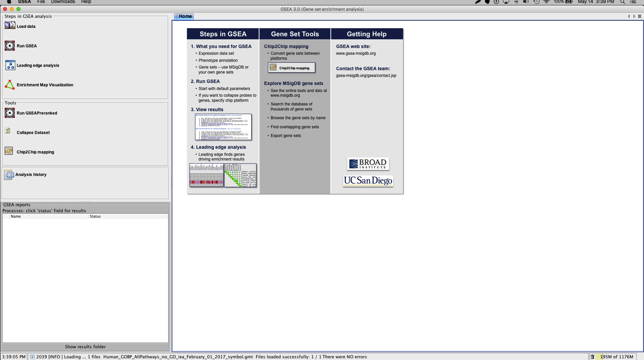Click the gsea-msigdb.org/gsea/contact.jsp link
The height and width of the screenshot is (360, 644).
(366, 76)
